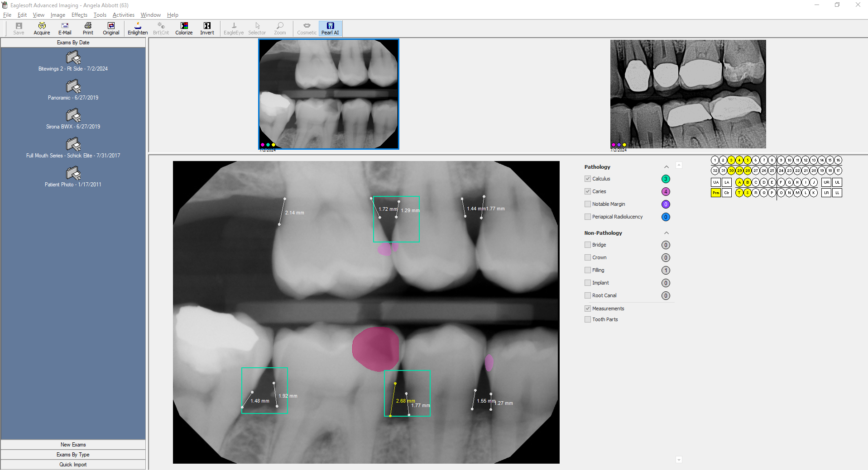Open the Sirona BWX 6/27/2019 exam
This screenshot has width=868, height=470.
tap(73, 119)
